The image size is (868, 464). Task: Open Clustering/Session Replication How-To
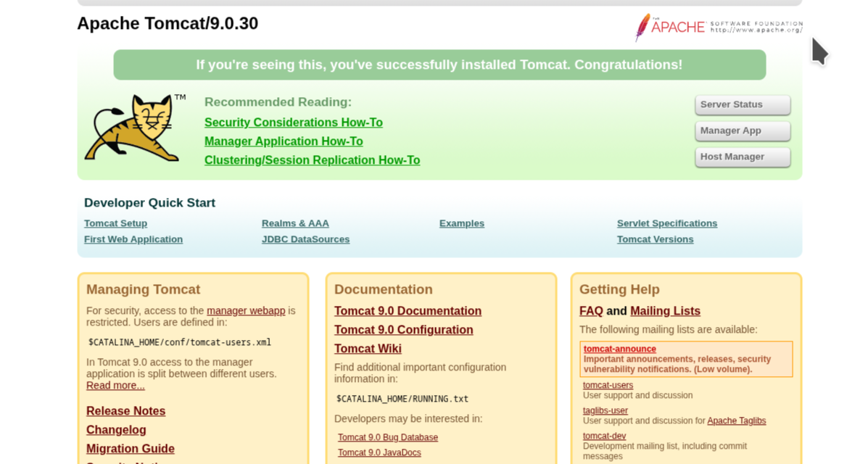(x=313, y=160)
